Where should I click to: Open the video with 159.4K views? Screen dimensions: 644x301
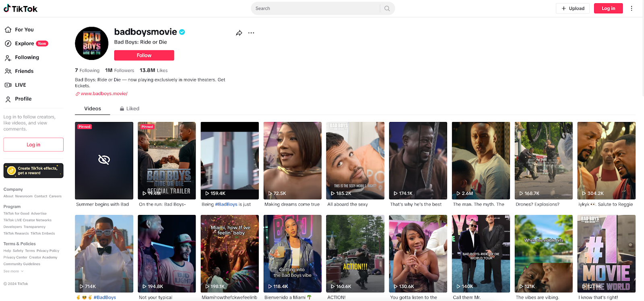click(x=229, y=161)
